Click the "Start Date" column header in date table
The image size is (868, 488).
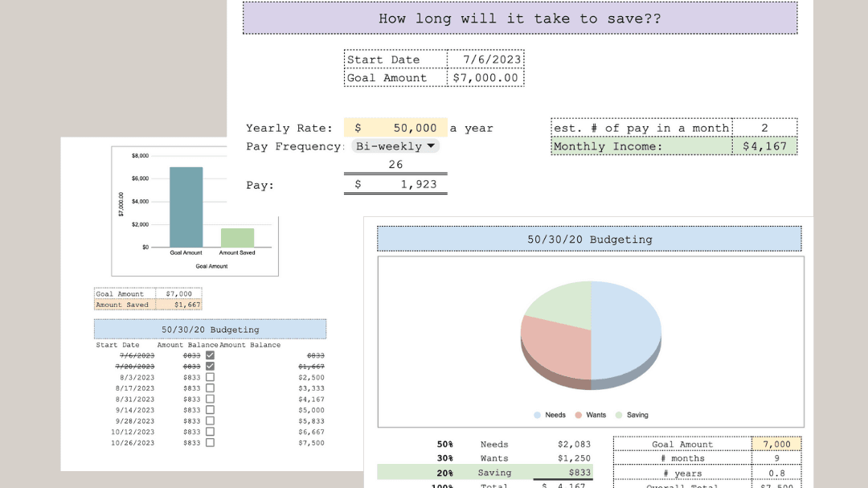(117, 345)
